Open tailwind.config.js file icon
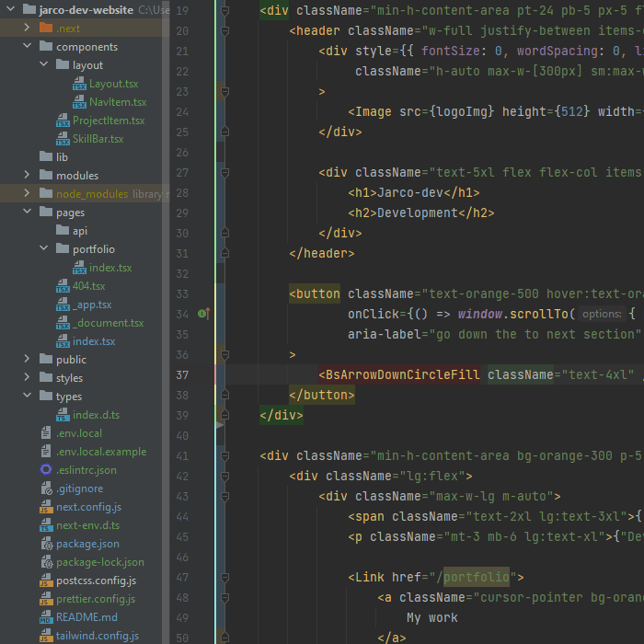 46,637
